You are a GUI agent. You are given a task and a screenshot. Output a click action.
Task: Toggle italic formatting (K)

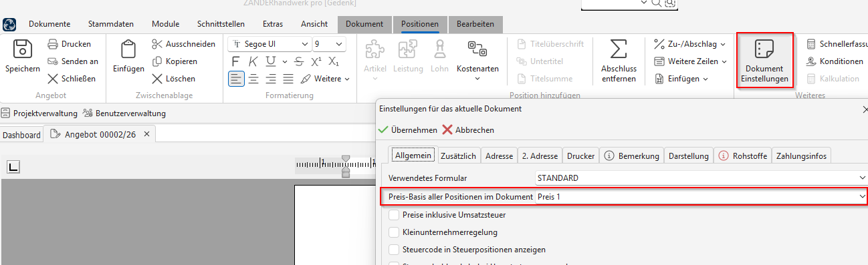tap(253, 61)
